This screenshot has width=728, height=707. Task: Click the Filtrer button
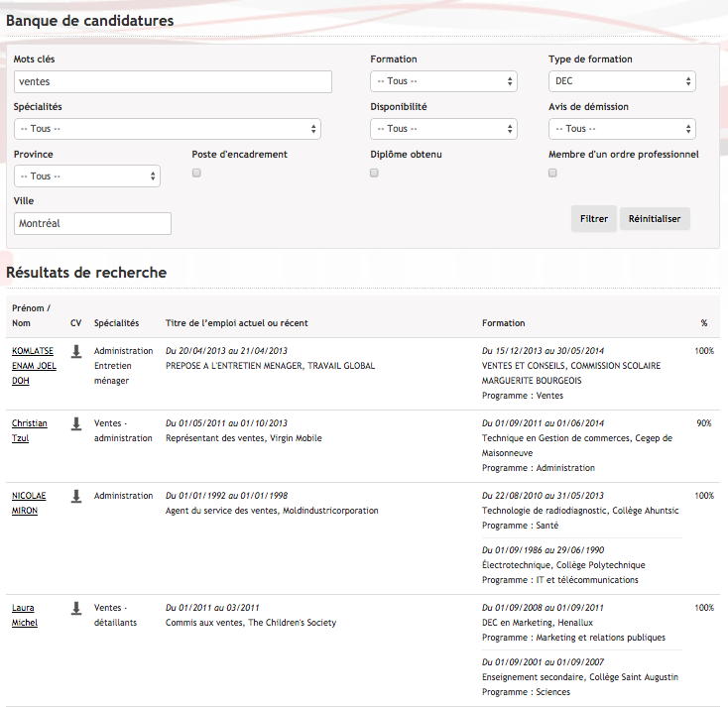pos(594,219)
